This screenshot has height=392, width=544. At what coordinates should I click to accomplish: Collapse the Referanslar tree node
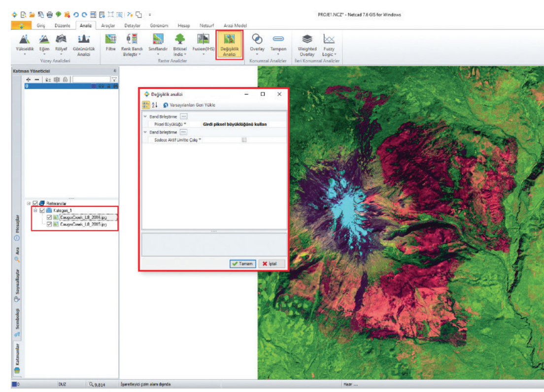click(x=29, y=203)
